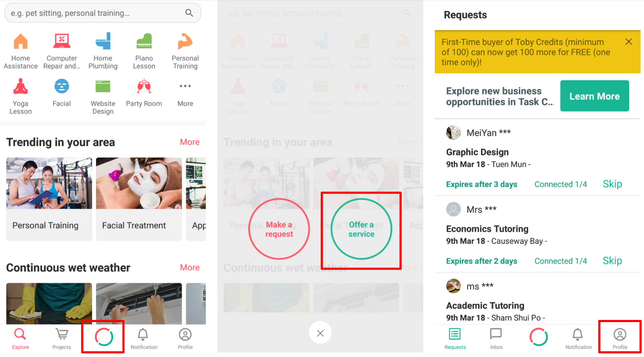Click the Learn More button
This screenshot has width=644, height=357.
pos(595,96)
